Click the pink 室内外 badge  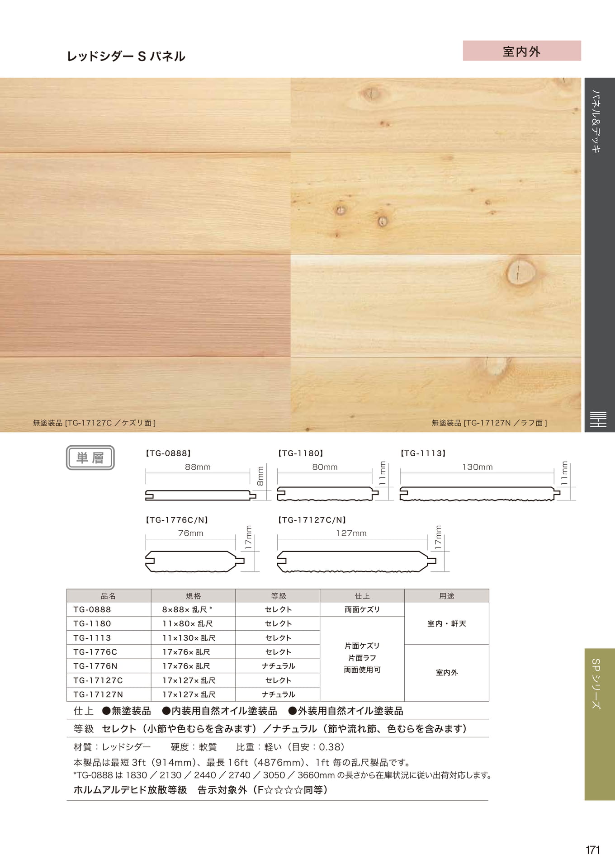[x=522, y=51]
